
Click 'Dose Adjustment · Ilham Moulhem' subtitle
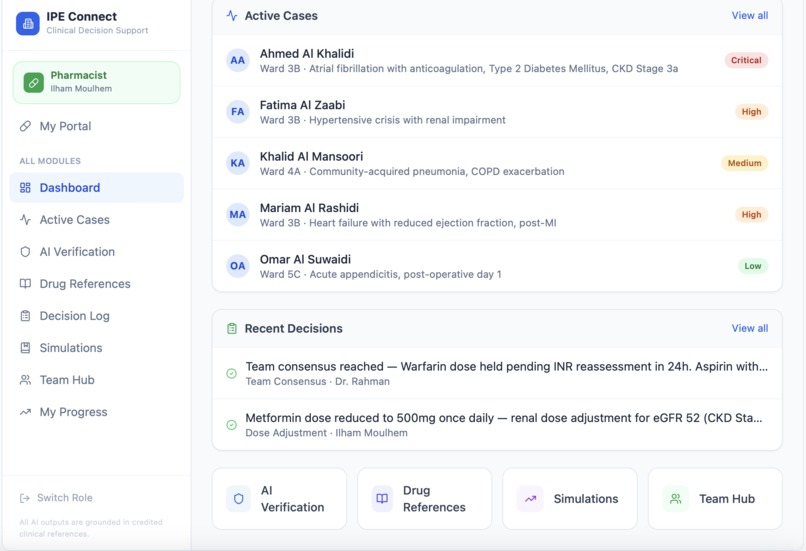[326, 433]
